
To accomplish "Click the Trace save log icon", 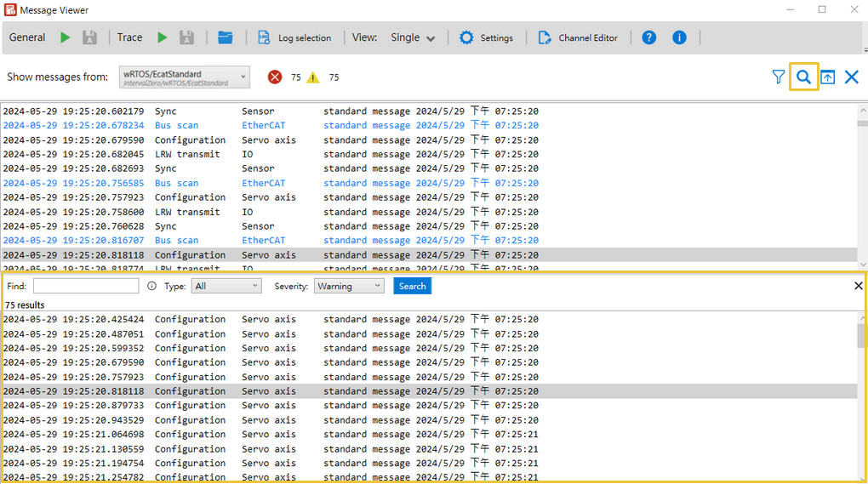I will [186, 37].
